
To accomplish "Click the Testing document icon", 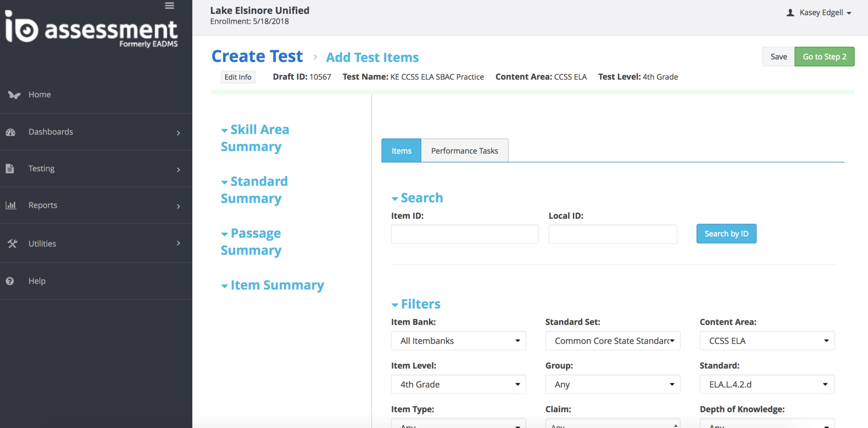I will click(10, 168).
